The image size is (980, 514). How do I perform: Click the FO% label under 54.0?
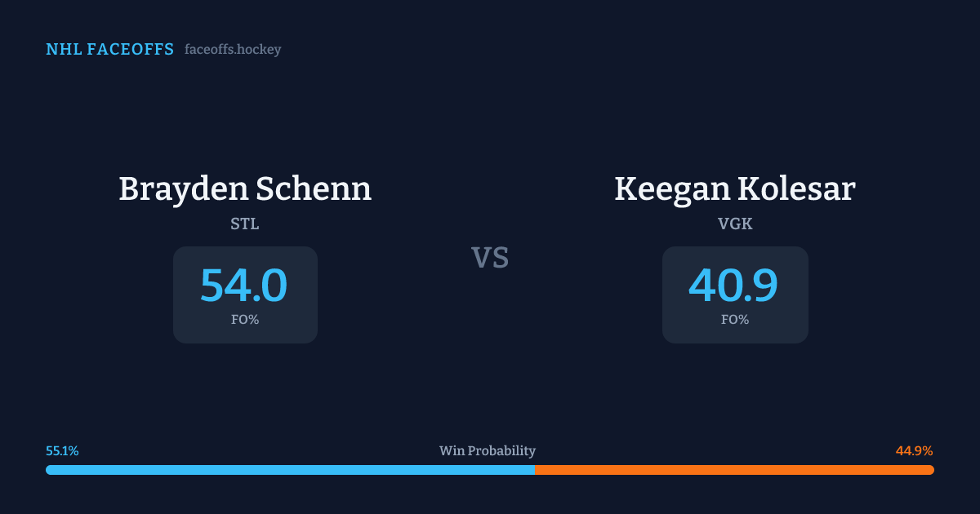coord(245,320)
